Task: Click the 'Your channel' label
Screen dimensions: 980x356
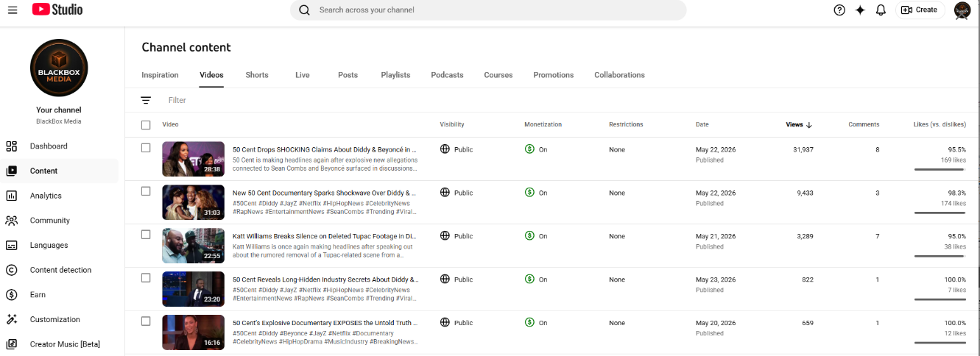Action: click(59, 110)
